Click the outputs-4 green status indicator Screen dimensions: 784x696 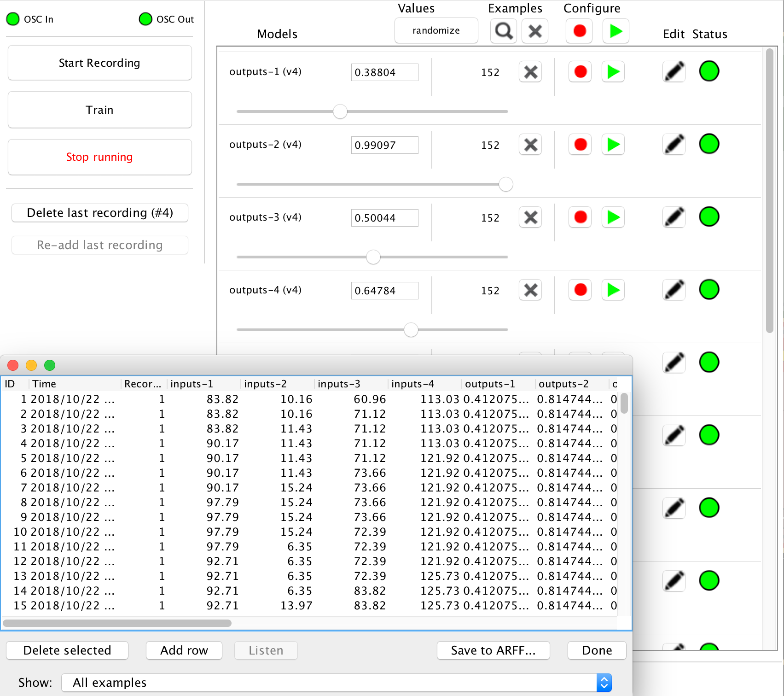coord(709,290)
